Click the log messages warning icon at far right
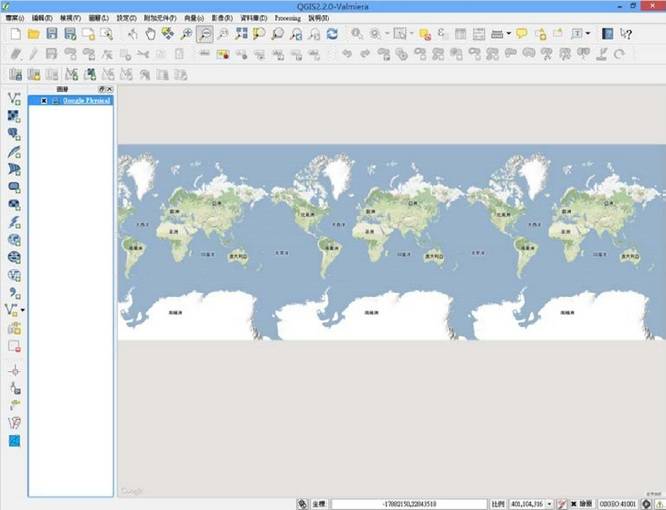 [x=658, y=504]
